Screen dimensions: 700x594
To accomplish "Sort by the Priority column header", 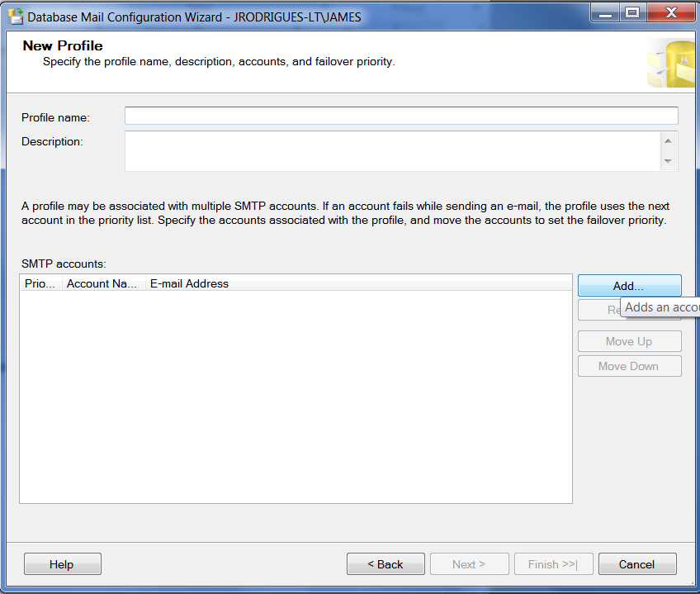I will [x=40, y=283].
